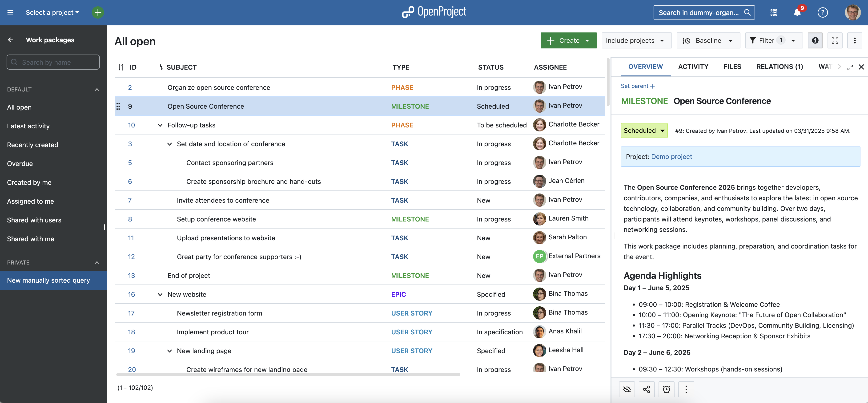Click the horizontal table scrollbar
Viewport: 868px width, 403px height.
tap(288, 374)
